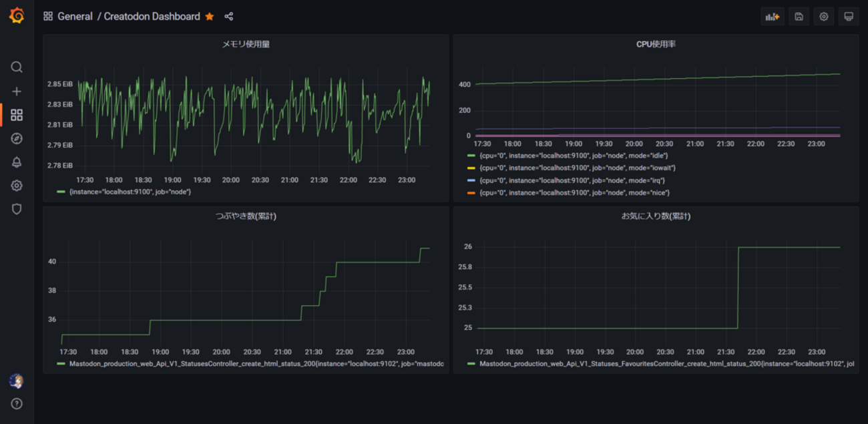Expand the CPU使用率 panel title menu

click(x=656, y=44)
